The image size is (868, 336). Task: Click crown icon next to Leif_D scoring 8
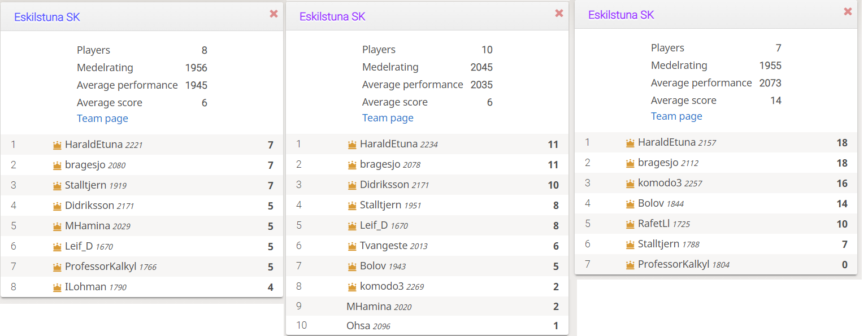click(x=352, y=226)
